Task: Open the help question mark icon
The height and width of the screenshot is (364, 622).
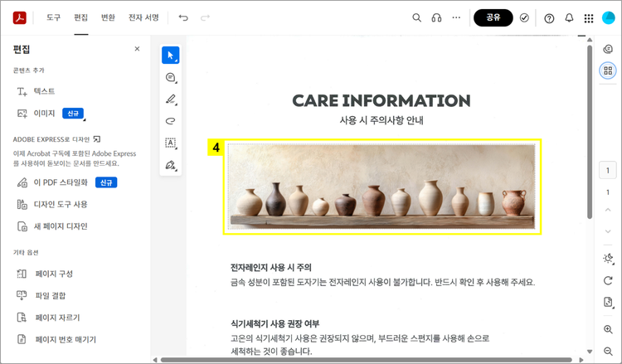Action: point(549,18)
